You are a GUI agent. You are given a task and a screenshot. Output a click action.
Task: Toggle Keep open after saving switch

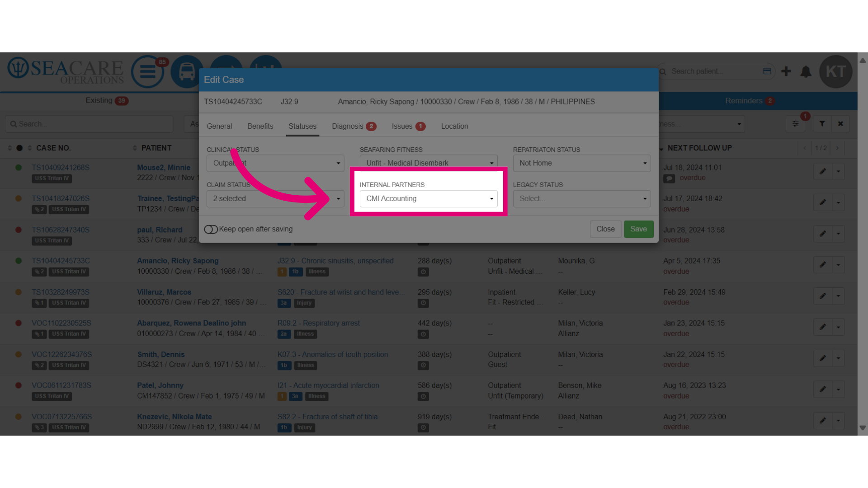[x=211, y=230]
